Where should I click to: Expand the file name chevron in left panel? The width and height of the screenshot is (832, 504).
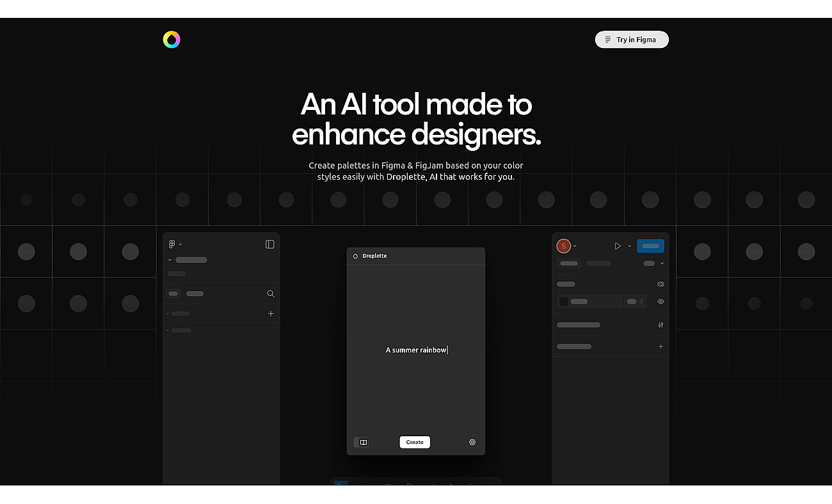coord(170,260)
